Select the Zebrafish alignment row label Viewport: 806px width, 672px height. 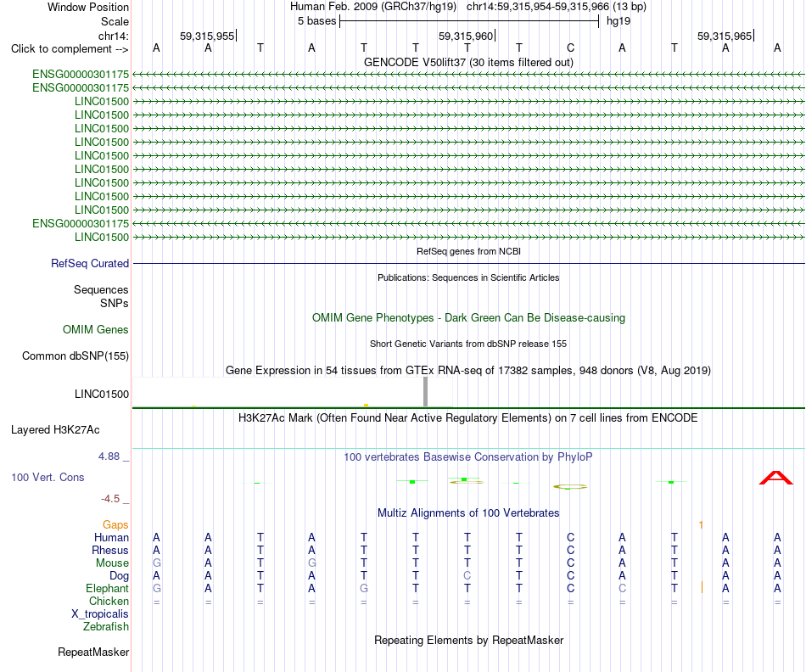(x=106, y=627)
